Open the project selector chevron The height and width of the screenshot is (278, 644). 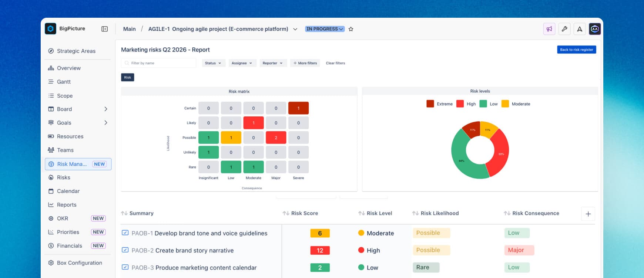(295, 29)
